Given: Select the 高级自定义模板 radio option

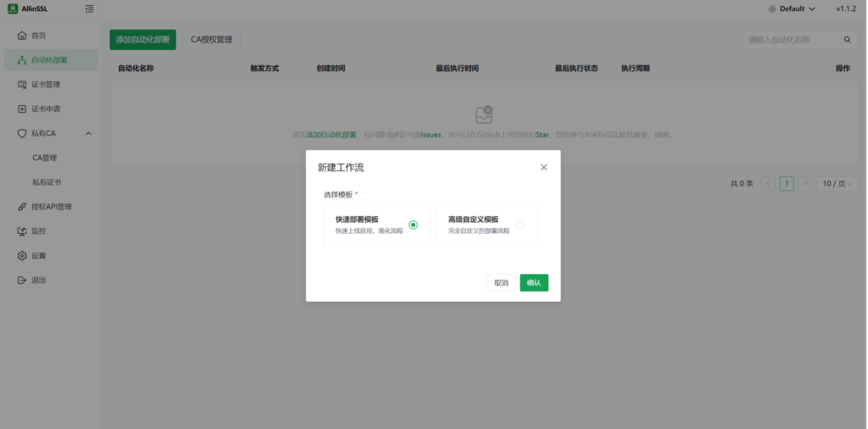Looking at the screenshot, I should [520, 225].
